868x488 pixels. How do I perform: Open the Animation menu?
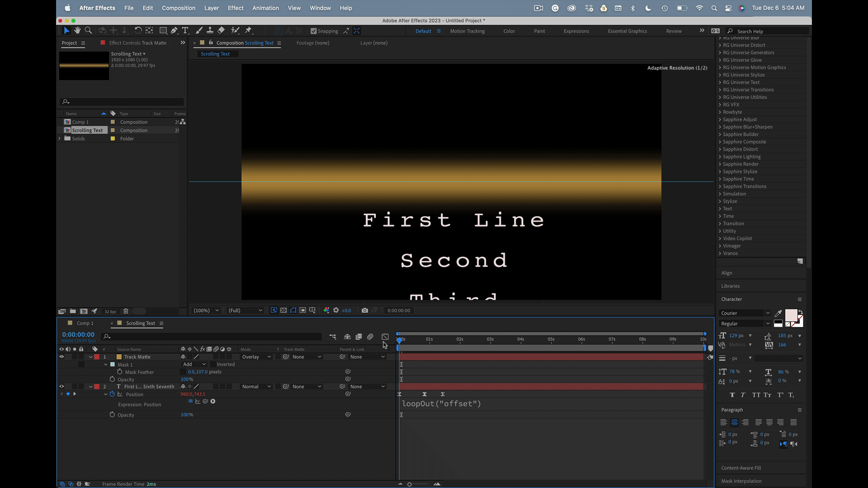click(265, 8)
